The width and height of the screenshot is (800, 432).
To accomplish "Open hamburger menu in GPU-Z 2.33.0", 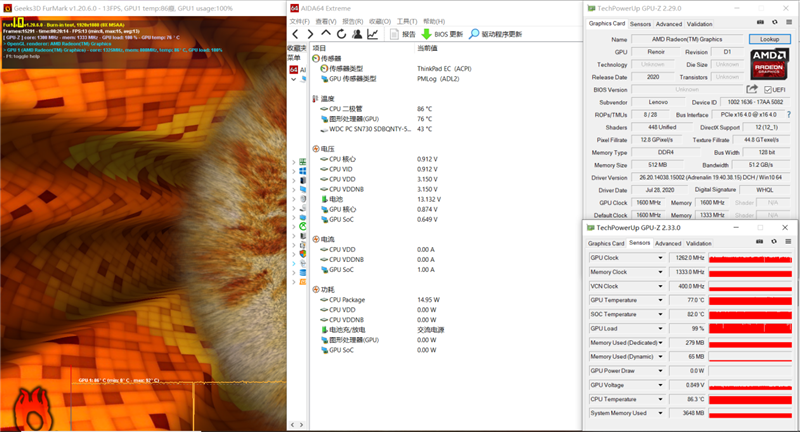I will [788, 242].
